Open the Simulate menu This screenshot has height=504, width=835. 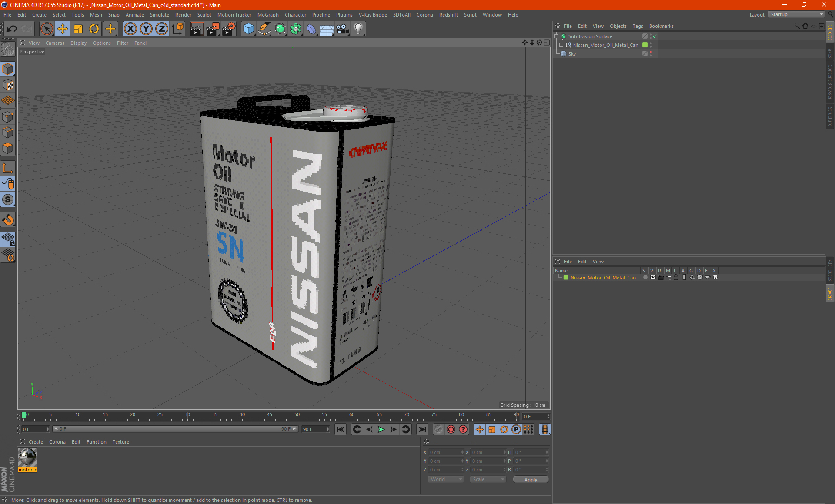(x=160, y=15)
